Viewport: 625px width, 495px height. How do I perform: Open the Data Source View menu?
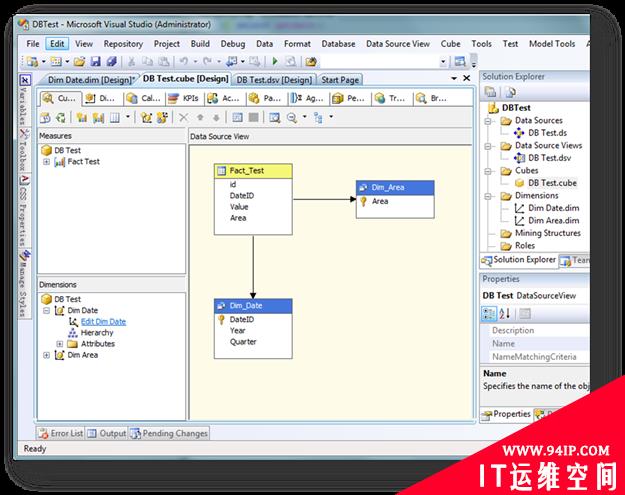tap(398, 44)
